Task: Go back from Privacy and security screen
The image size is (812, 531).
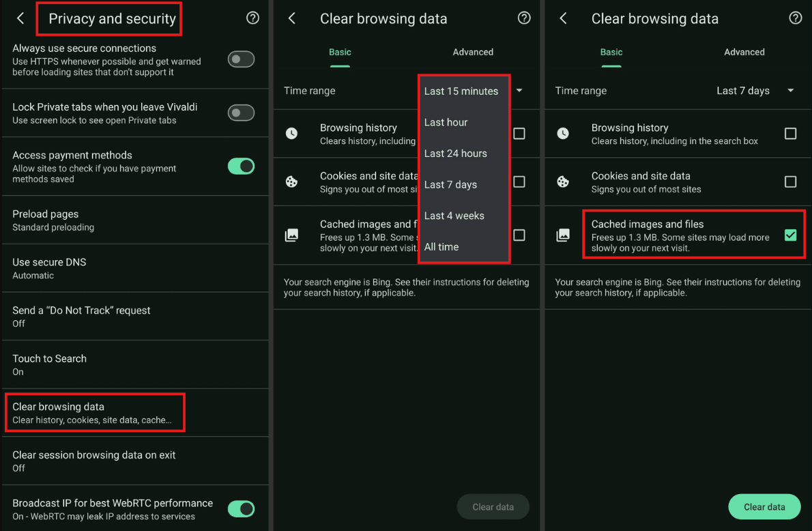Action: tap(20, 18)
